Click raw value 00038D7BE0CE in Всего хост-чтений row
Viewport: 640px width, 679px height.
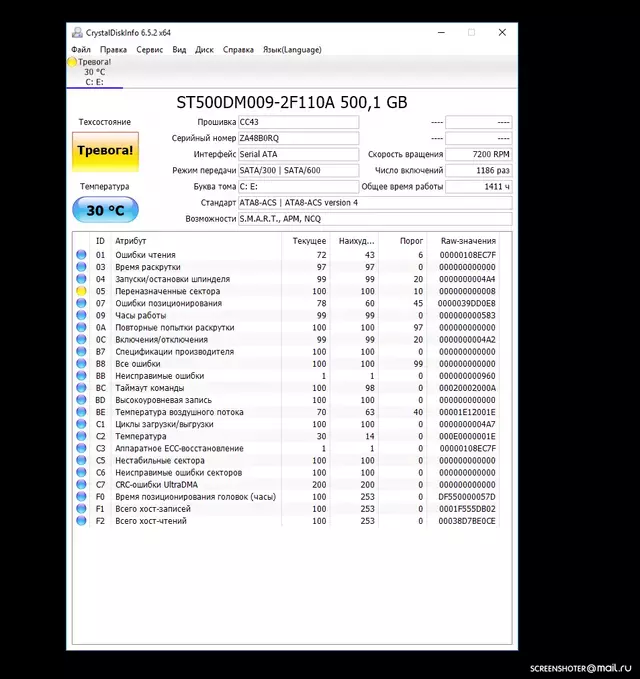coord(467,521)
